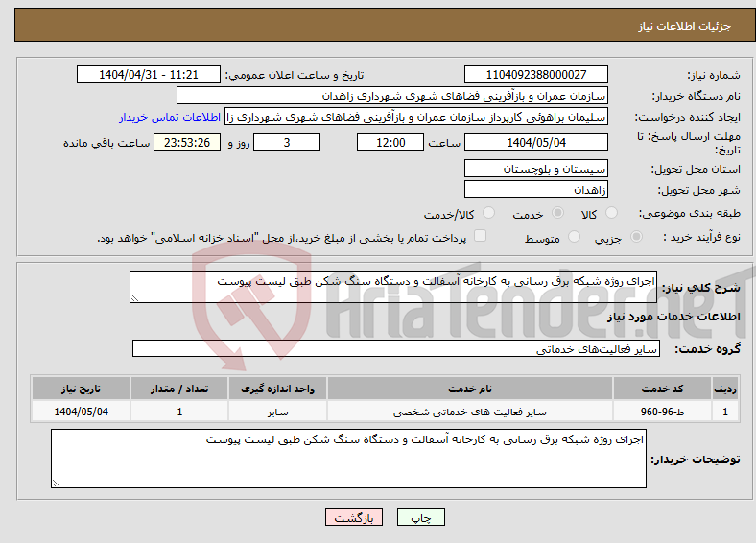Click the ساعت باقی مانده label
Screen dimensions: 756x543
tap(106, 143)
